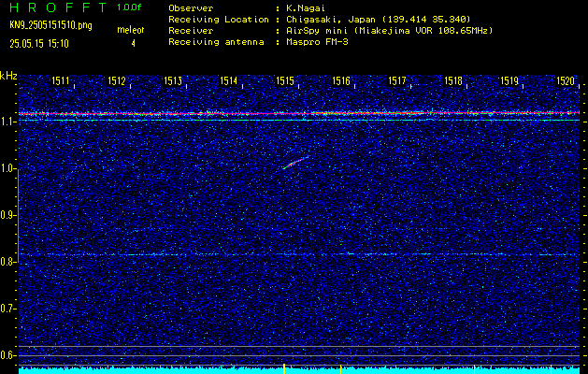
Task: Click the yellow bottom marker before 1520
Action: (x=551, y=369)
